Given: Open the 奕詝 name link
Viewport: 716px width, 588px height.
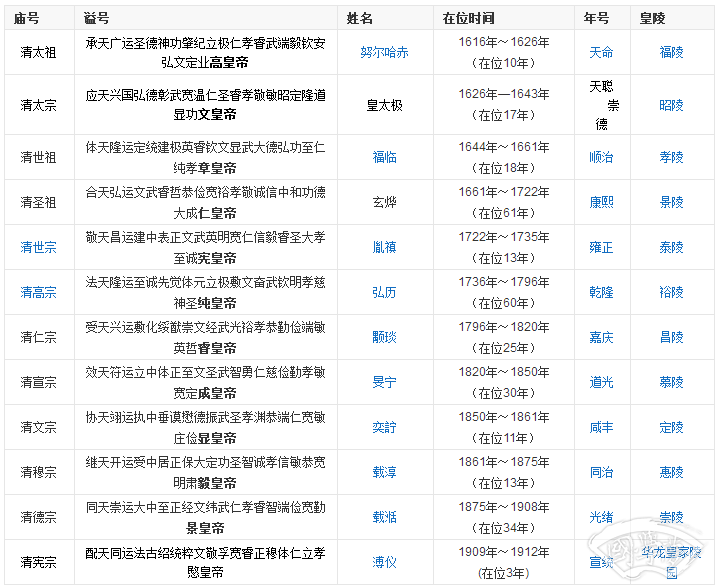Looking at the screenshot, I should tap(384, 427).
